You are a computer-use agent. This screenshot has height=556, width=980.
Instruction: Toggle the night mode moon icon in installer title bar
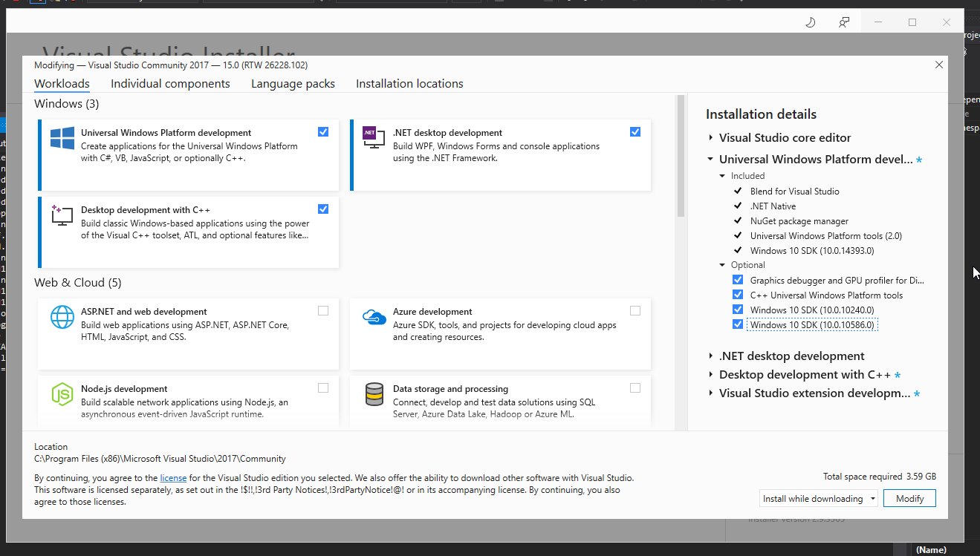(811, 22)
